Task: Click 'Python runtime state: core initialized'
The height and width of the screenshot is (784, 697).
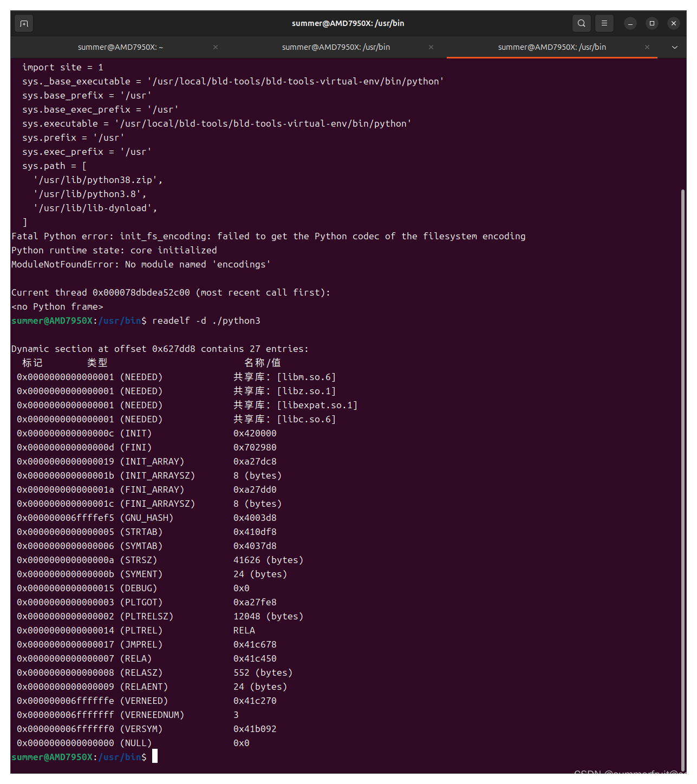Action: click(x=114, y=250)
